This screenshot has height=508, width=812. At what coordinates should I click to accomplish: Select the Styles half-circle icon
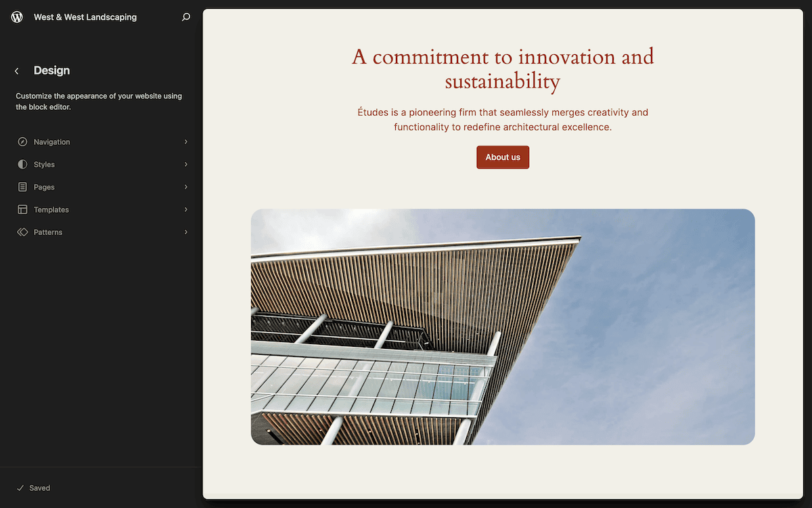22,164
